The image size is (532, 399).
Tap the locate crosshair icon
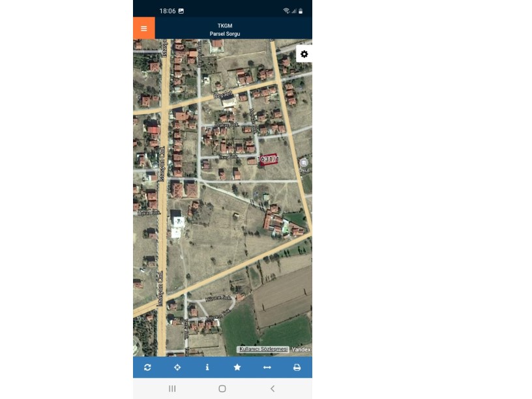click(177, 367)
